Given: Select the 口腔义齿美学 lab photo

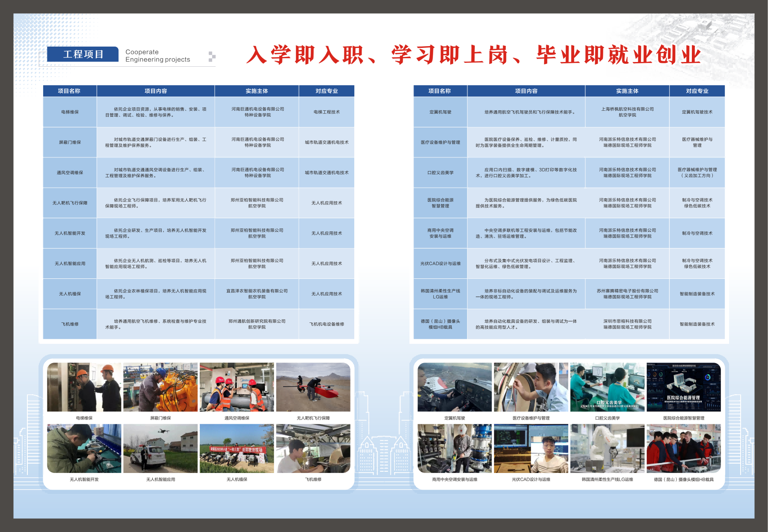Looking at the screenshot, I should pos(607,387).
